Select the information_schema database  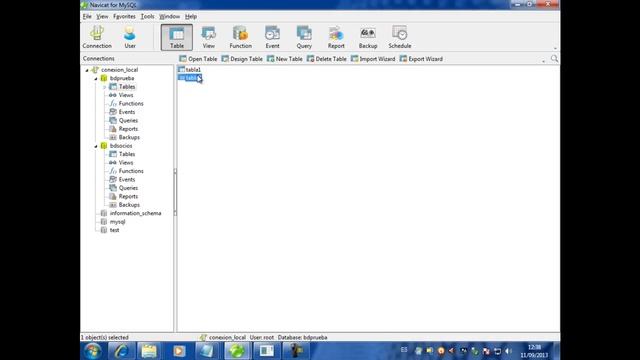tap(135, 213)
